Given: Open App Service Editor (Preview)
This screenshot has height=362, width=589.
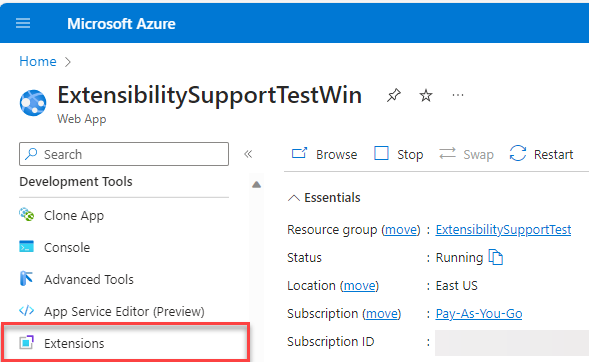Looking at the screenshot, I should pos(124,311).
